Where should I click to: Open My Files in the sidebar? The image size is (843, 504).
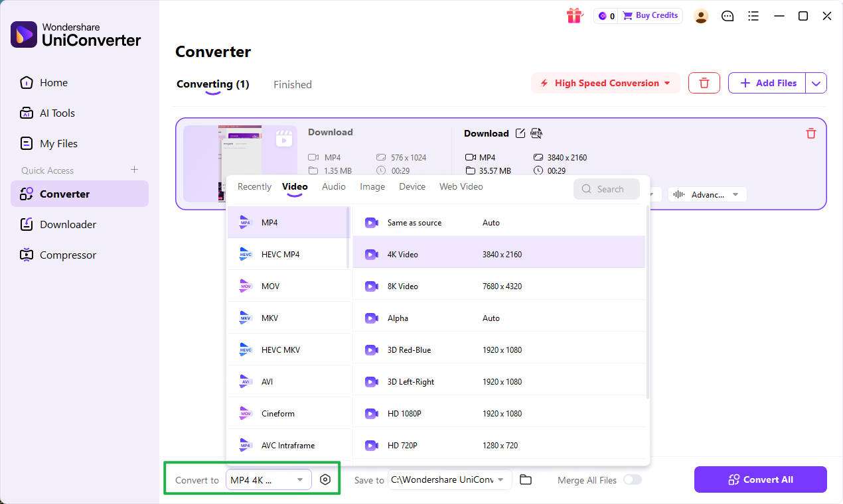pyautogui.click(x=80, y=143)
